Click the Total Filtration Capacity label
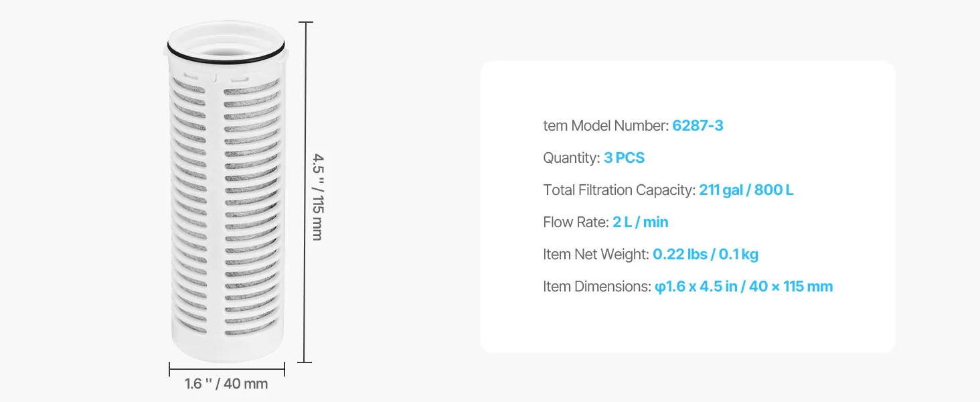Viewport: 980px width, 402px height. [x=619, y=190]
